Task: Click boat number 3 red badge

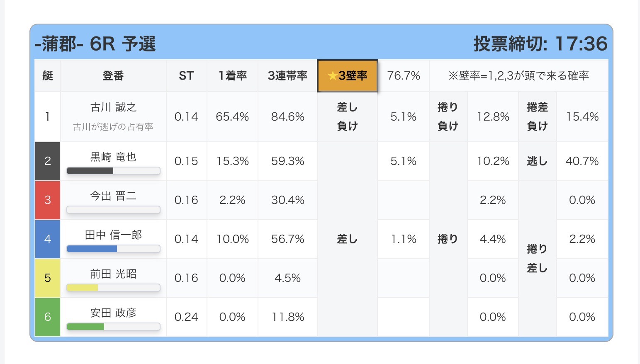Action: (48, 200)
